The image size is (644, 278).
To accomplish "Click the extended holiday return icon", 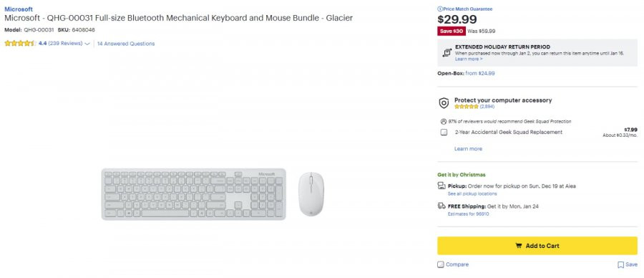I will pyautogui.click(x=447, y=52).
